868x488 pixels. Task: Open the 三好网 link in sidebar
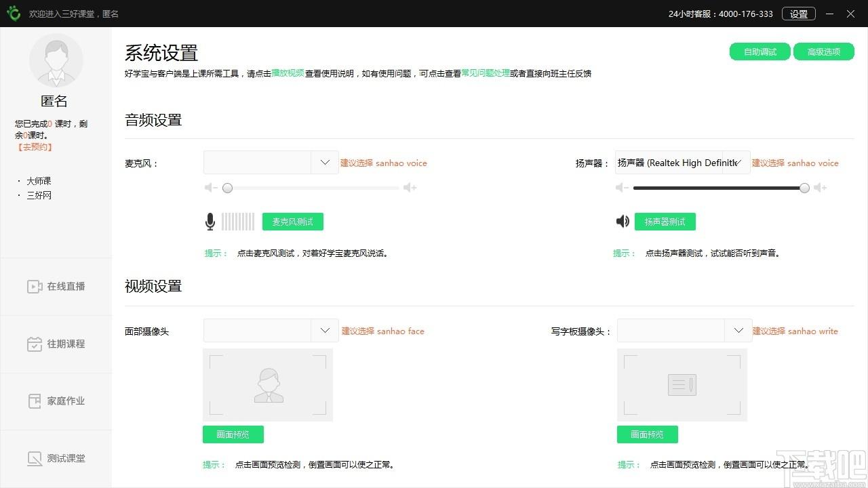click(39, 195)
